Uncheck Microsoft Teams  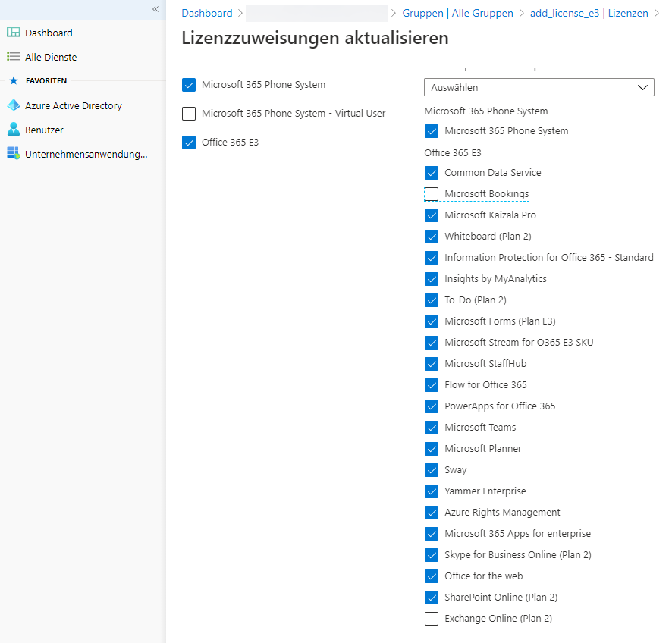[432, 428]
